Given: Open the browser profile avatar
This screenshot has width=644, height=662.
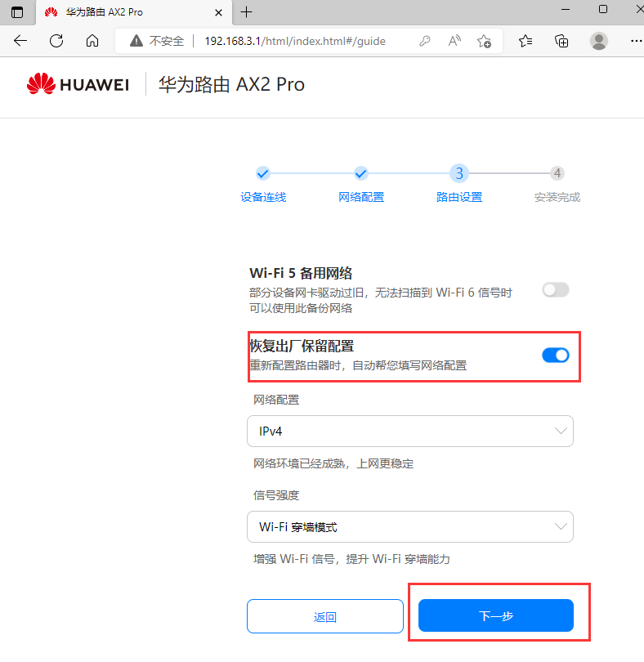Looking at the screenshot, I should coord(598,41).
